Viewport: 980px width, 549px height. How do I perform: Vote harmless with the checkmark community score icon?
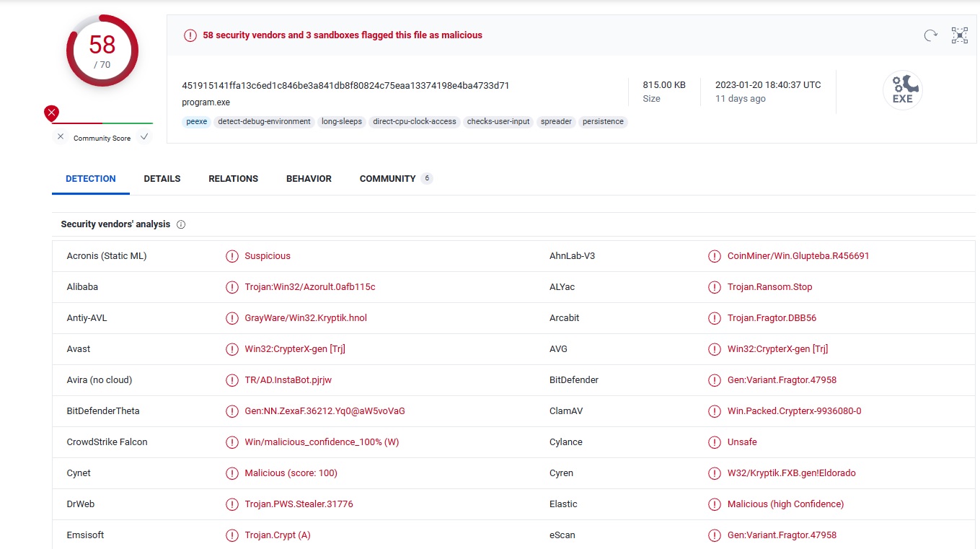point(144,137)
